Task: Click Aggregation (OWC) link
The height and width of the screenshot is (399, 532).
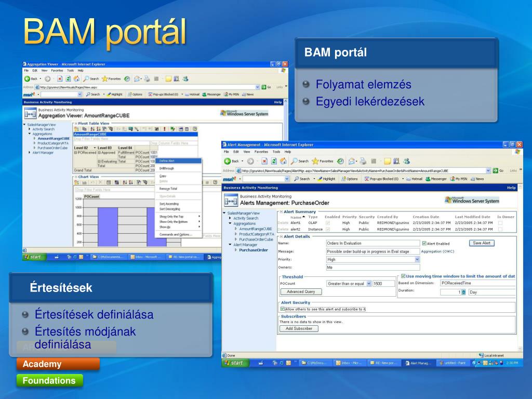Action: (437, 251)
